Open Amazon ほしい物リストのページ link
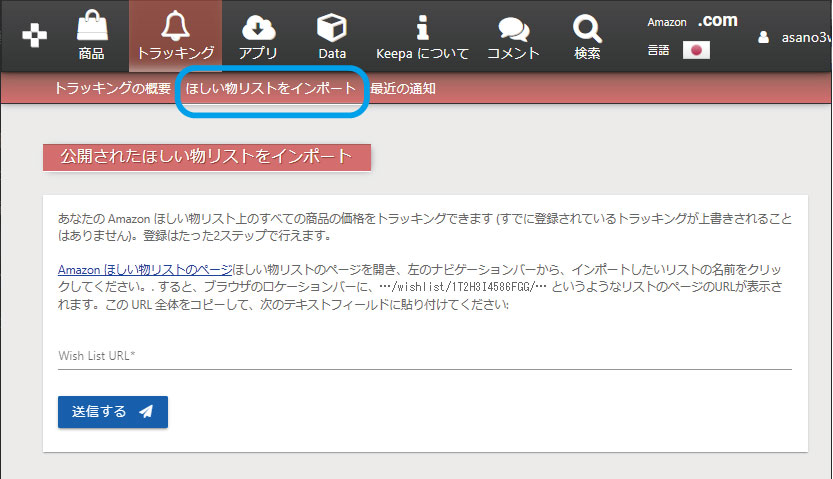Viewport: 833px width, 479px height. point(144,270)
